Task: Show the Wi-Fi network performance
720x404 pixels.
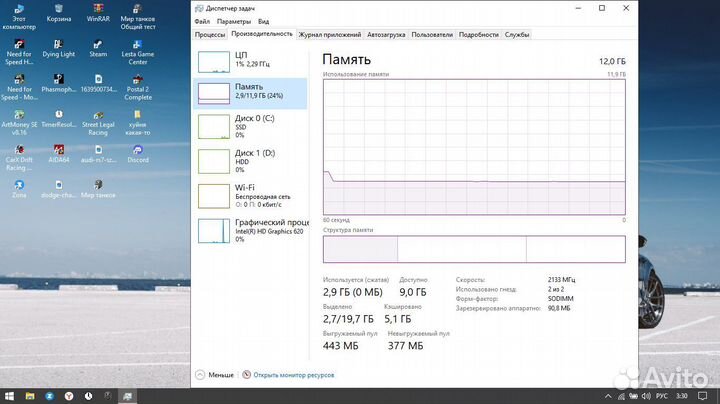Action: (251, 196)
